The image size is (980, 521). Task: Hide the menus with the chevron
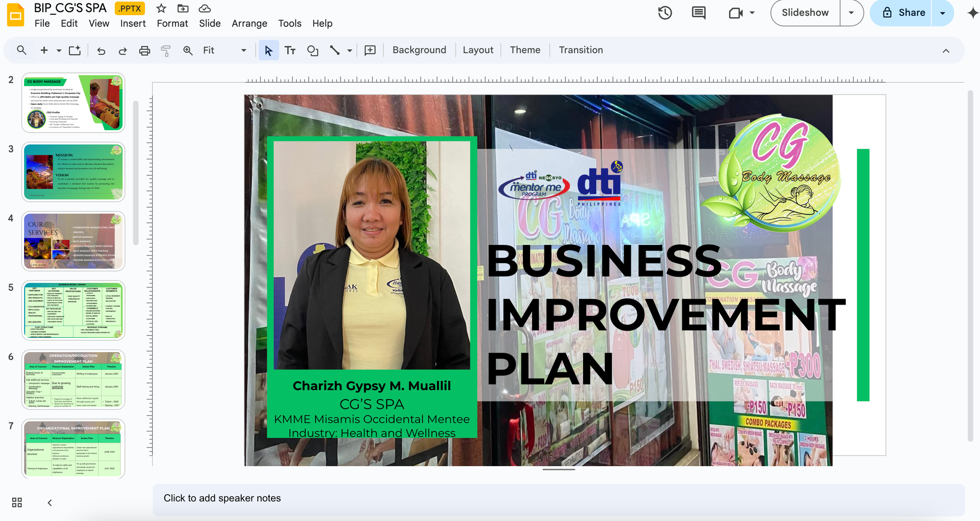[x=946, y=50]
